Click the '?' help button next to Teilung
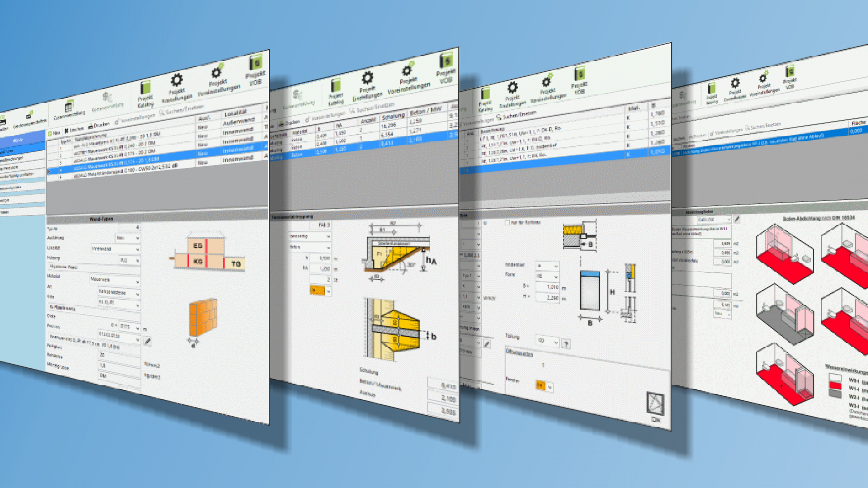 tap(566, 344)
